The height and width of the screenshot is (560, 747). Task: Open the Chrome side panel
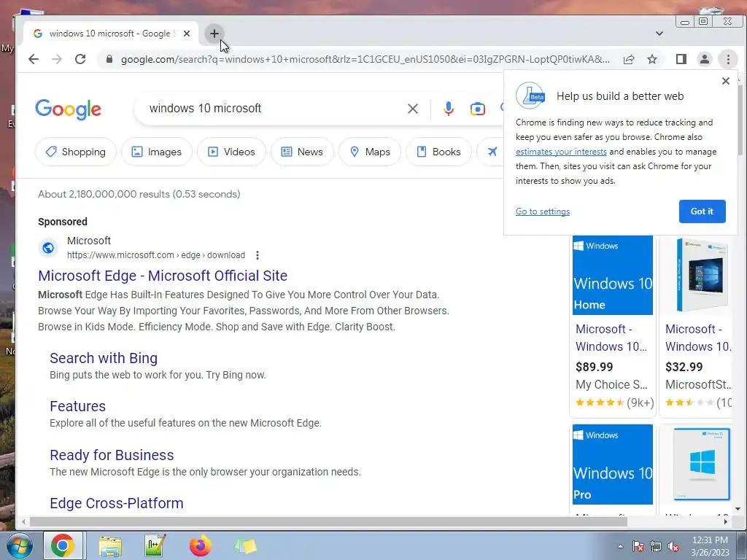tap(681, 59)
